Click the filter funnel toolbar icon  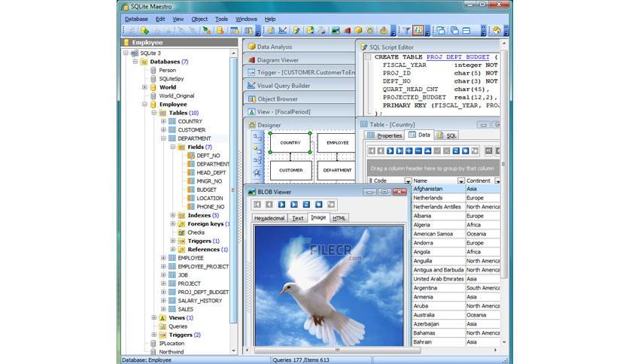(406, 31)
